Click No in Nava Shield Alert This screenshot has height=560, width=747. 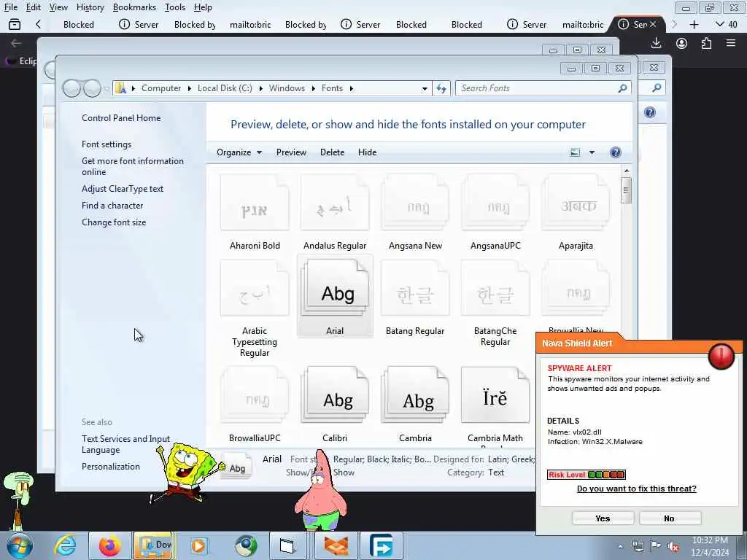tap(670, 518)
